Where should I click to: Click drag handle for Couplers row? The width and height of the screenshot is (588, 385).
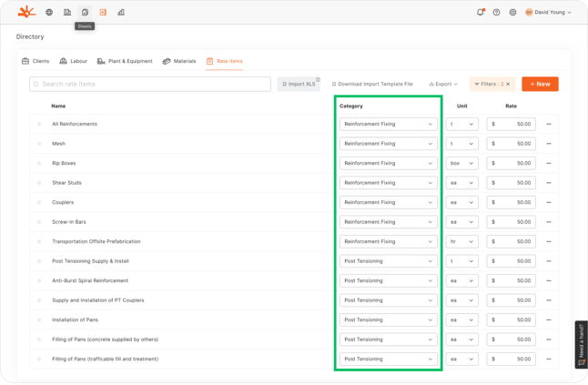tap(39, 203)
